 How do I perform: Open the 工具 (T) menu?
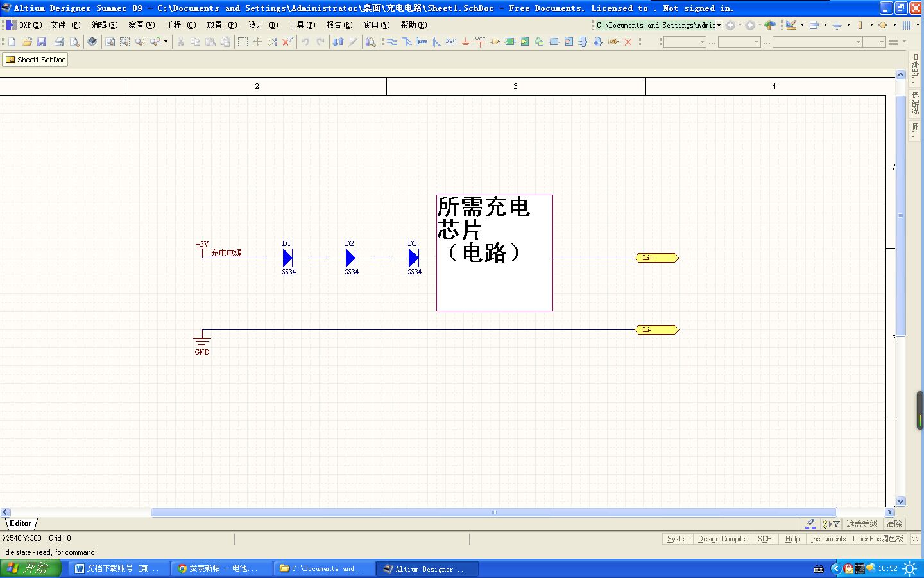(302, 25)
